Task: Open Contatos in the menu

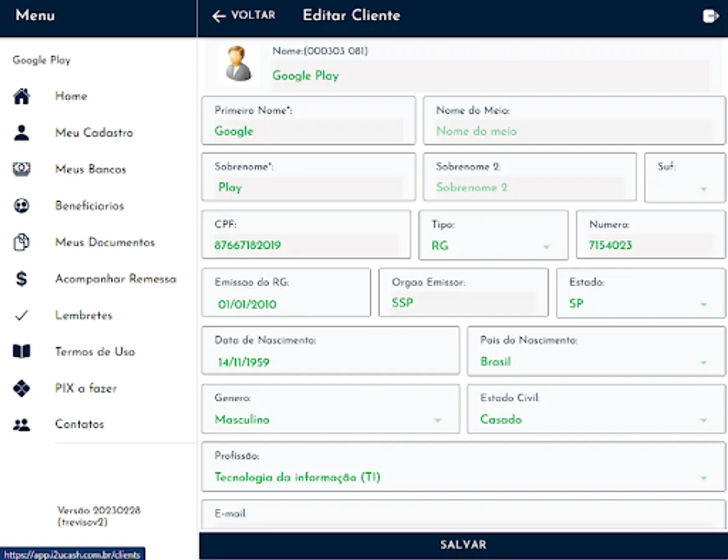Action: (x=80, y=424)
